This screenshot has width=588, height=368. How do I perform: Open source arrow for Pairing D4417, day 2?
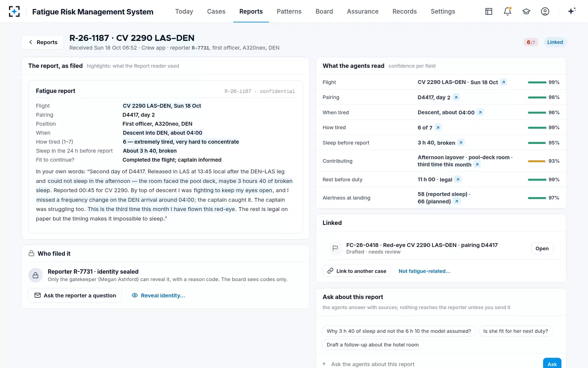(x=456, y=97)
